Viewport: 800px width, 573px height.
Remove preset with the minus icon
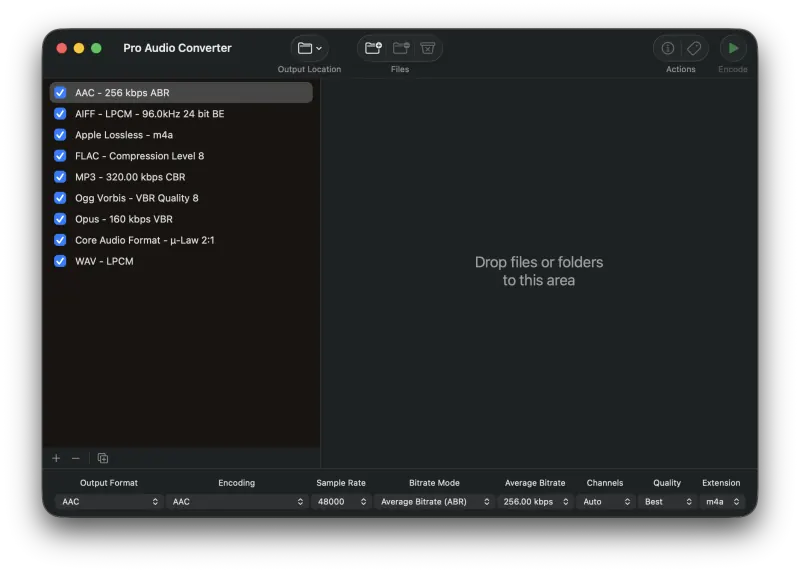(x=76, y=458)
